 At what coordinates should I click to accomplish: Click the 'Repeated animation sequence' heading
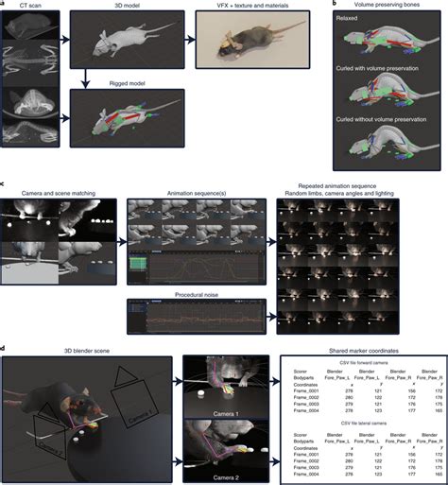coord(337,186)
